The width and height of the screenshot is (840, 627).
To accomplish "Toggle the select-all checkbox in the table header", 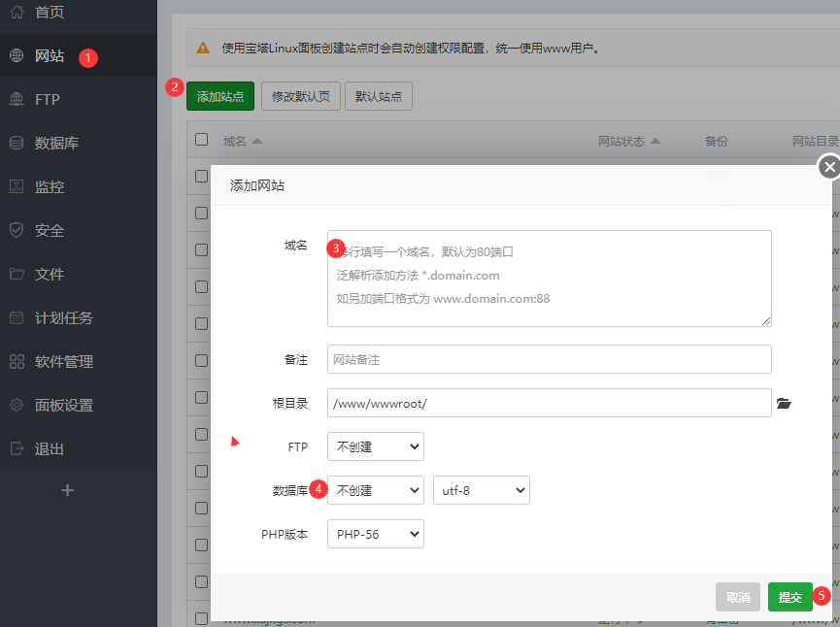I will click(x=200, y=140).
